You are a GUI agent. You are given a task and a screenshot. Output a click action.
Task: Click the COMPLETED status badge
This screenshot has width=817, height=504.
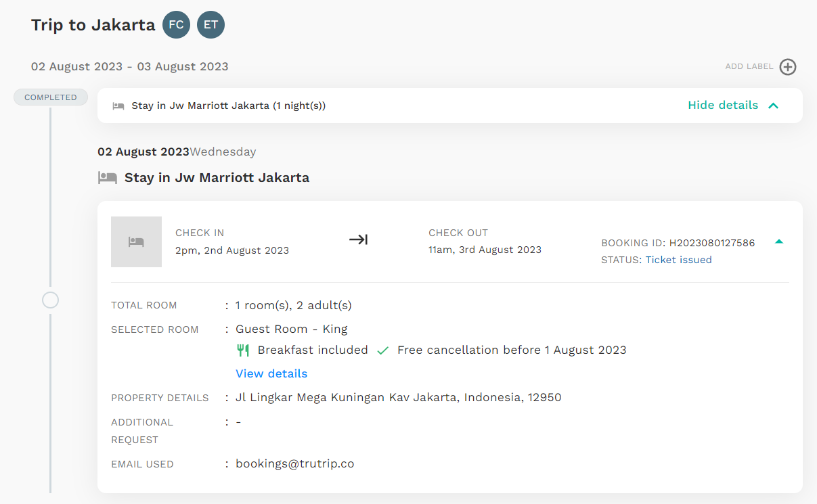tap(51, 97)
